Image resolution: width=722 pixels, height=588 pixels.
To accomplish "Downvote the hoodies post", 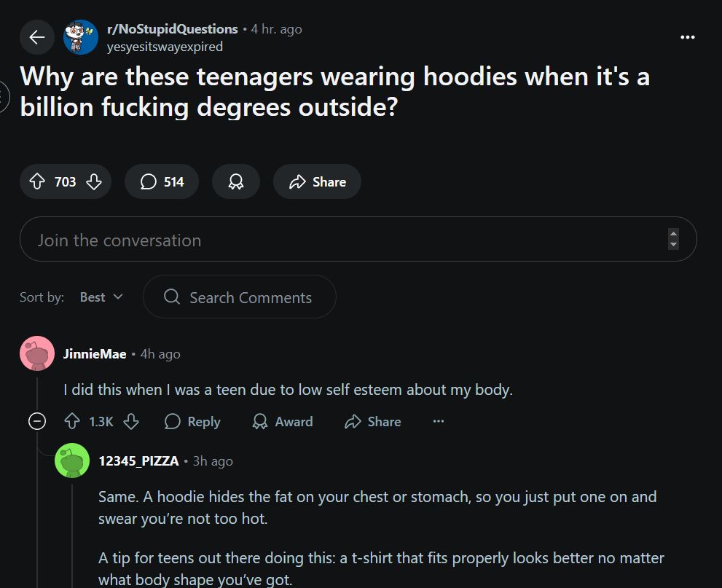I will point(94,181).
